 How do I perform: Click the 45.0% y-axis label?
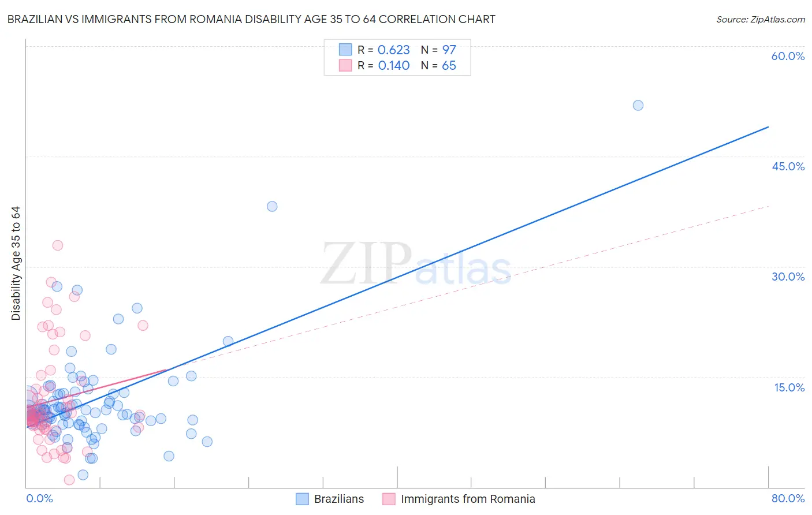[788, 166]
